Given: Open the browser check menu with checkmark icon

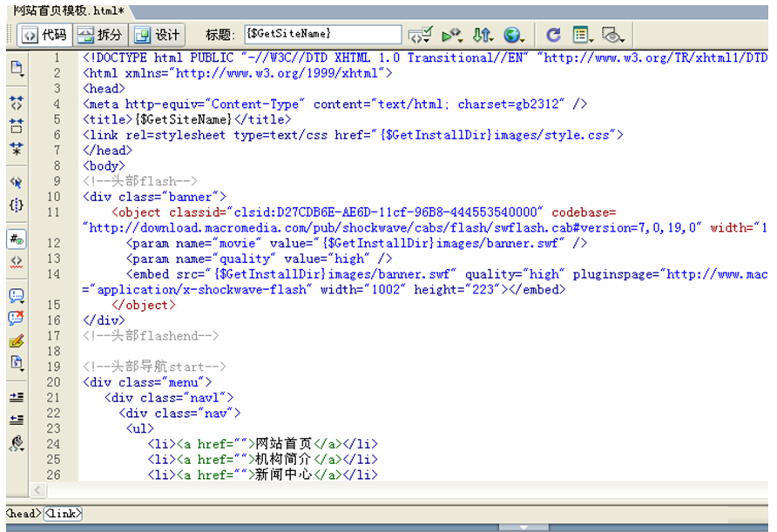Looking at the screenshot, I should click(x=420, y=35).
